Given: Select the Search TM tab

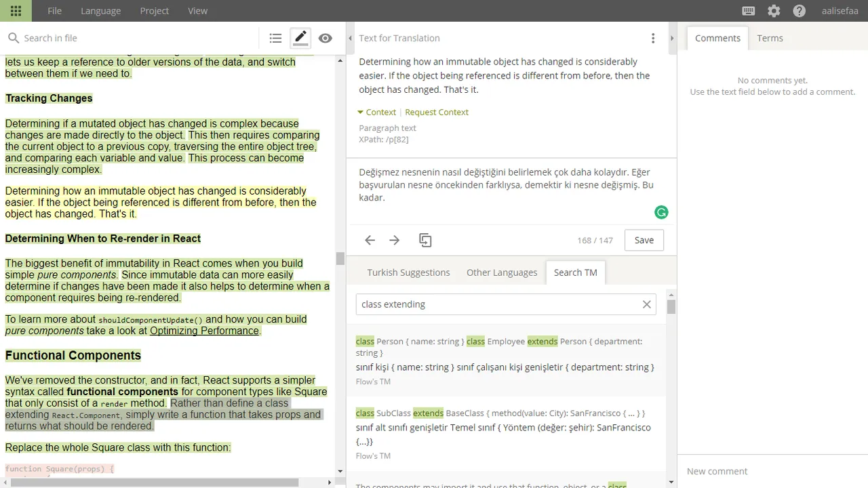Looking at the screenshot, I should click(x=576, y=272).
